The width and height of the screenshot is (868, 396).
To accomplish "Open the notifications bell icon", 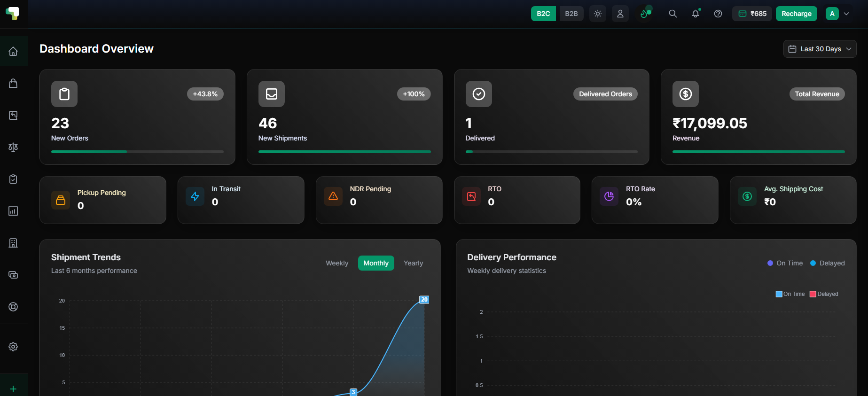I will click(x=696, y=14).
